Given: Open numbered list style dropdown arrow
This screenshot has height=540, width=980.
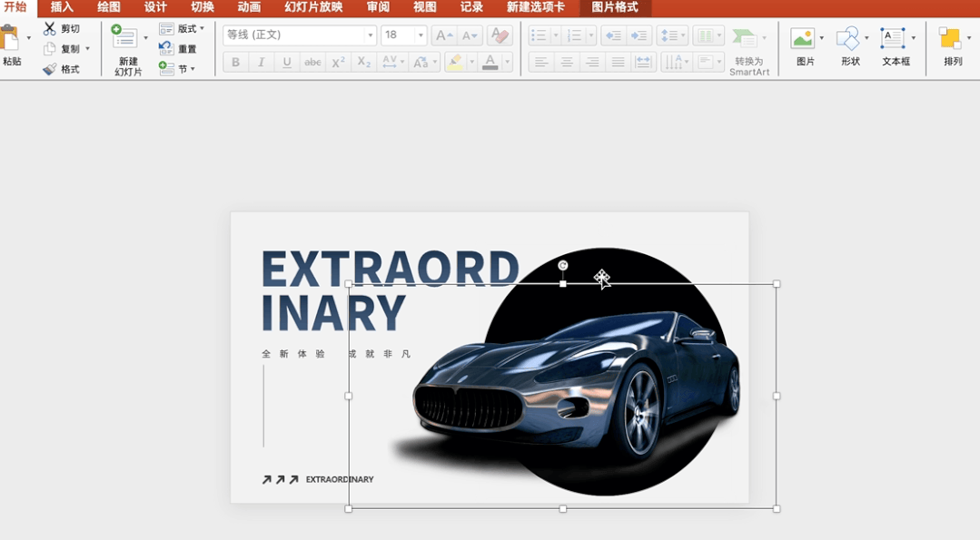Looking at the screenshot, I should click(591, 35).
